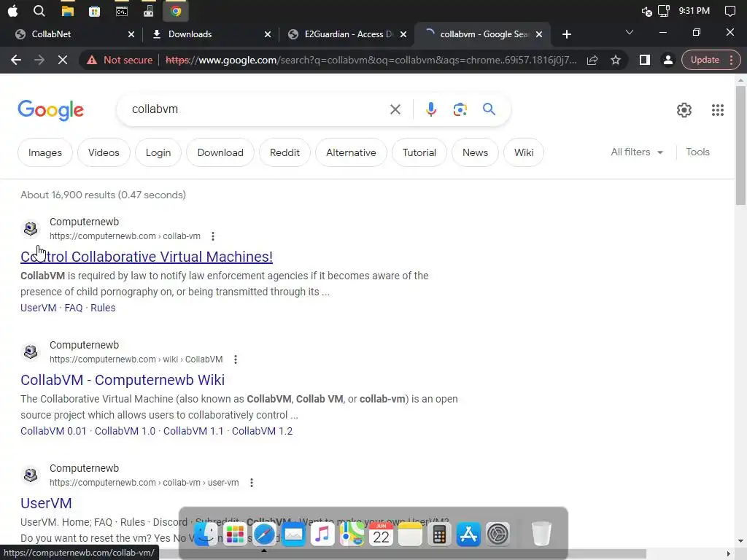This screenshot has height=560, width=747.
Task: Click the Google logo
Action: tap(50, 110)
